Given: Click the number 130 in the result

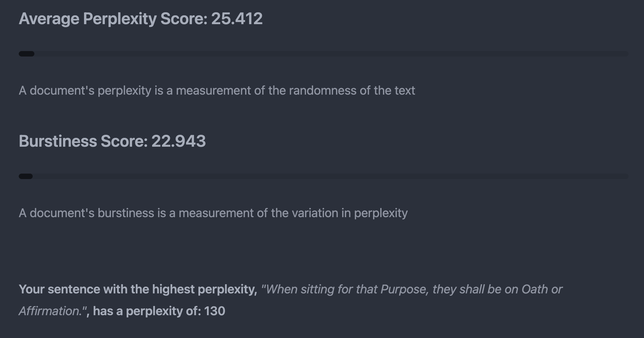Looking at the screenshot, I should 214,311.
